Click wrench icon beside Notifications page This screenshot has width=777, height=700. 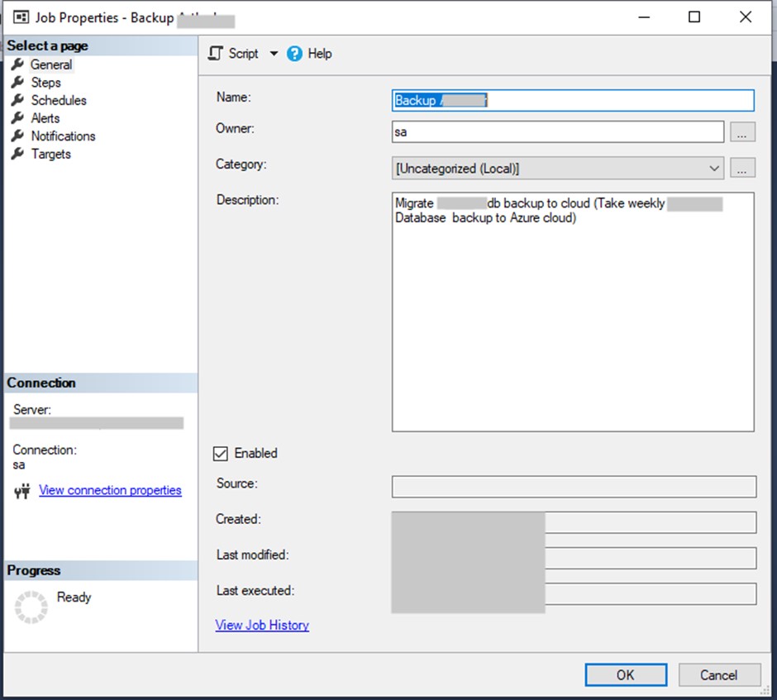click(17, 136)
